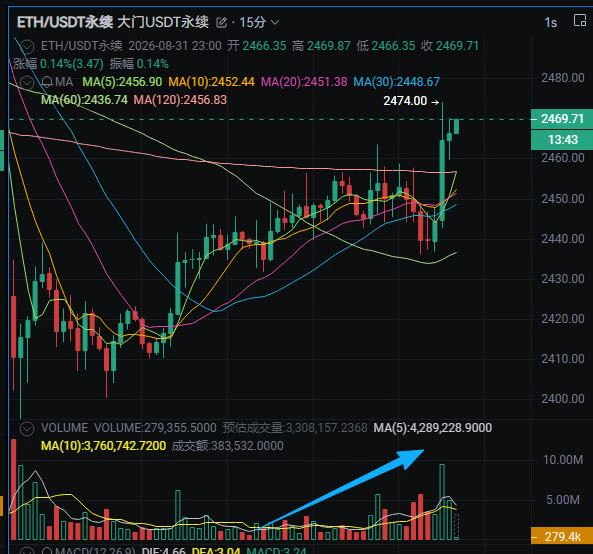Click the volume MA(5):4,289,228.9000 value

[x=433, y=428]
